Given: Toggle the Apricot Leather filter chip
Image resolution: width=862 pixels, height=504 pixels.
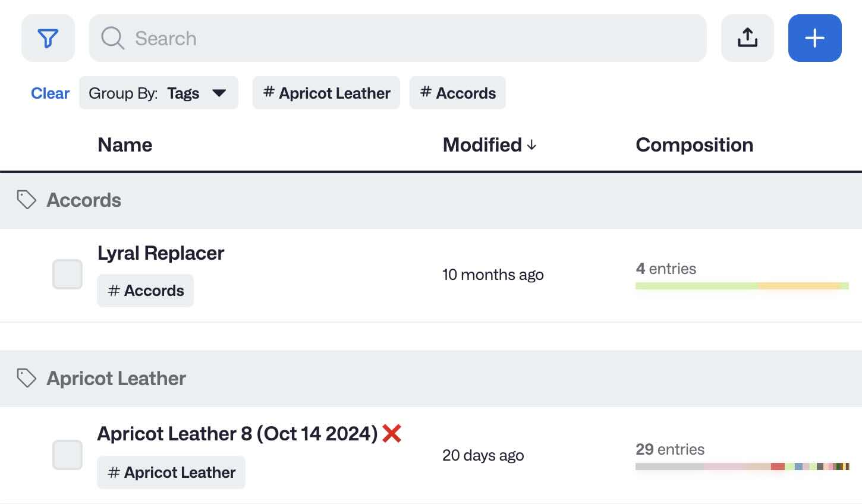Looking at the screenshot, I should pos(326,93).
